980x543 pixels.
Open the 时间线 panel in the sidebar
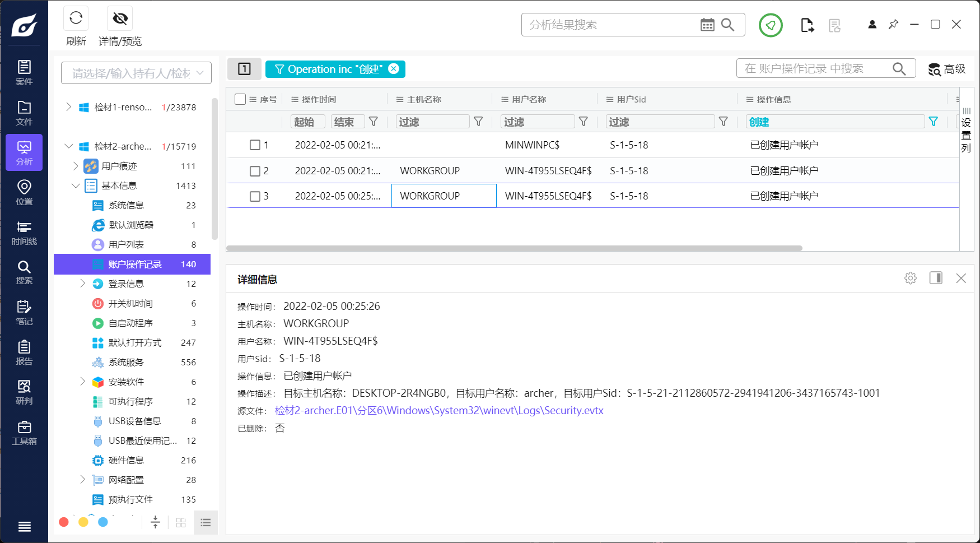[x=24, y=233]
